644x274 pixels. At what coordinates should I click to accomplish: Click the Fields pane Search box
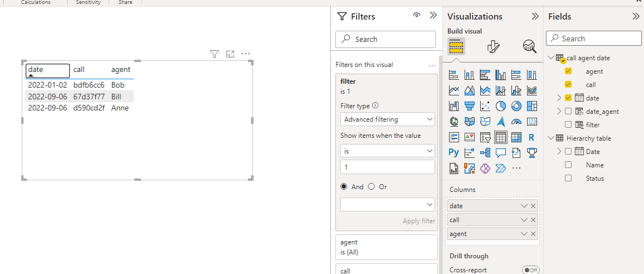point(593,39)
